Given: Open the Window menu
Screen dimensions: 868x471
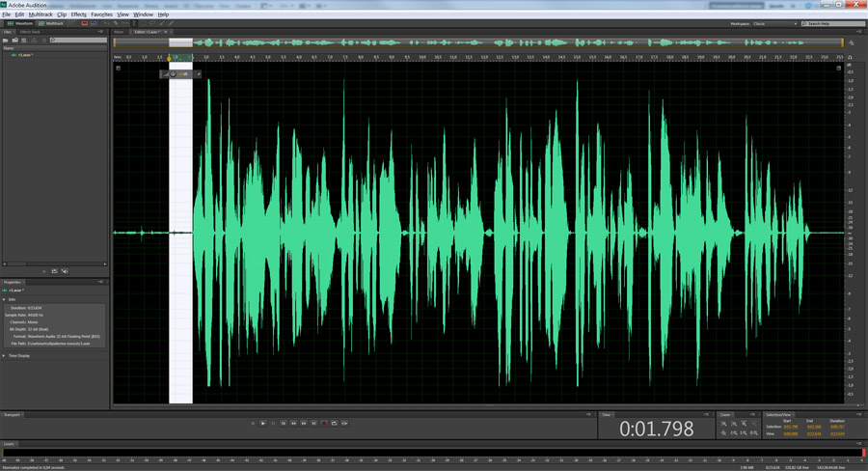Looking at the screenshot, I should click(143, 14).
